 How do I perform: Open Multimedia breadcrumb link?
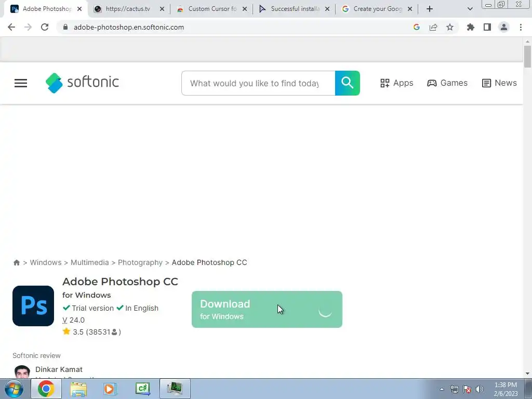pos(89,262)
